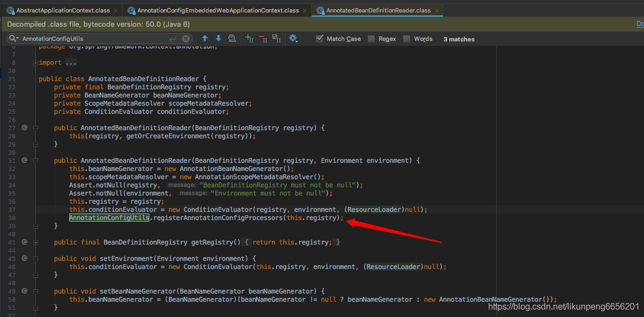644x317 pixels.
Task: Click the conditionEvaluator field on line 25
Action: click(x=191, y=112)
